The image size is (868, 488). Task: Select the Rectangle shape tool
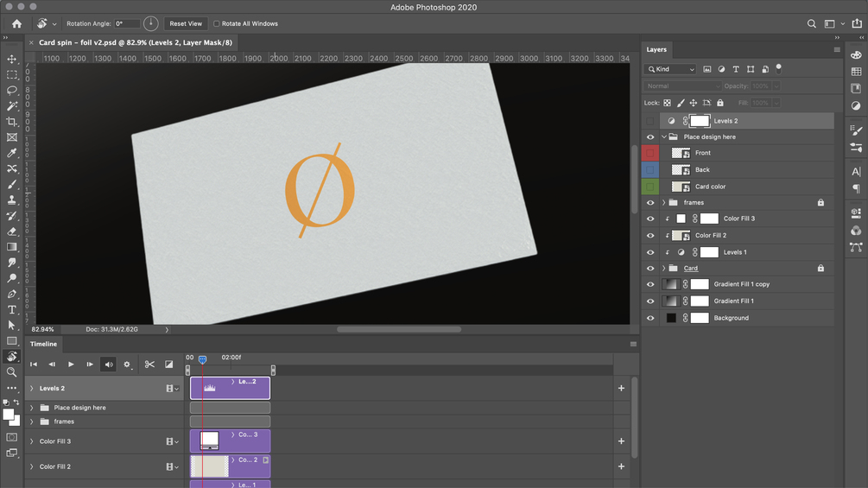click(11, 341)
